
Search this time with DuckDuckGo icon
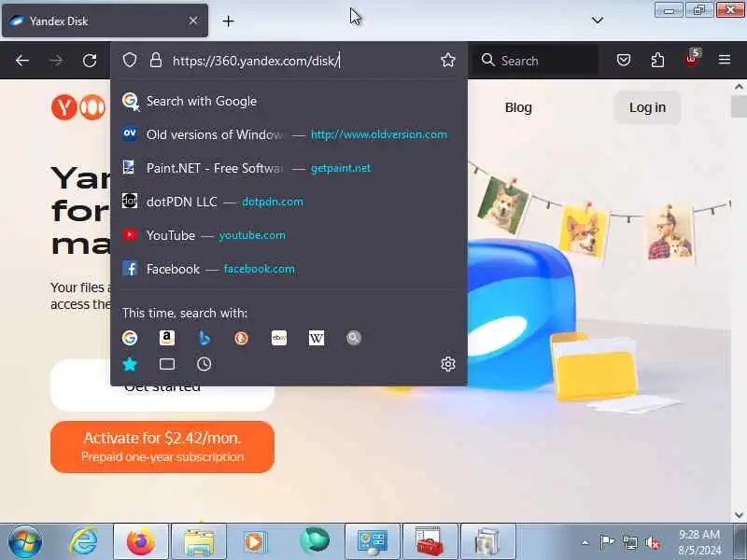(242, 338)
